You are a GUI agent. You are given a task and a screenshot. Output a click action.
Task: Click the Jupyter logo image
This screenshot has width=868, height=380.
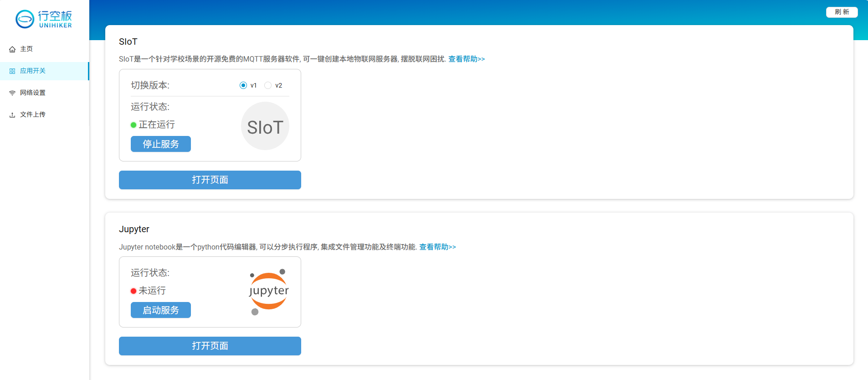tap(268, 292)
